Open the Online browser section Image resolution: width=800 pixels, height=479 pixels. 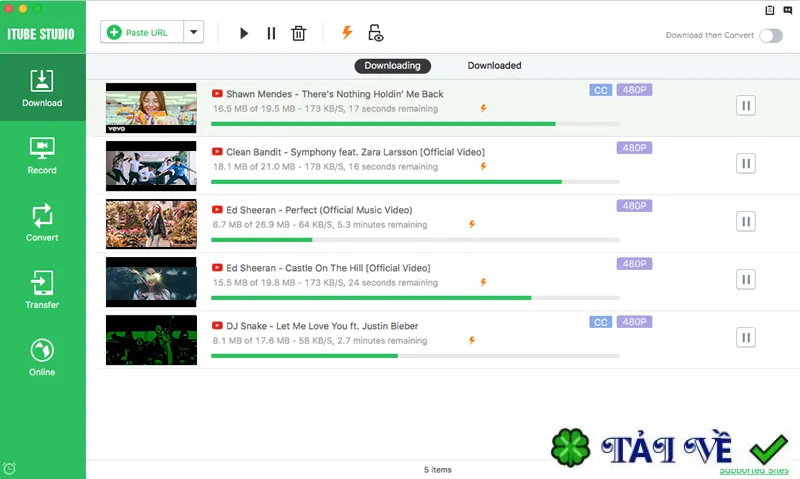tap(42, 358)
